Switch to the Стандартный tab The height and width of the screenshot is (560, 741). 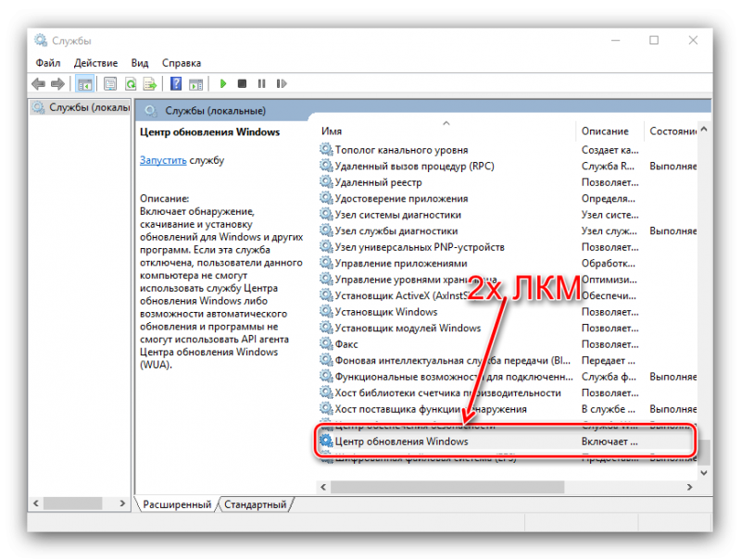click(x=256, y=504)
